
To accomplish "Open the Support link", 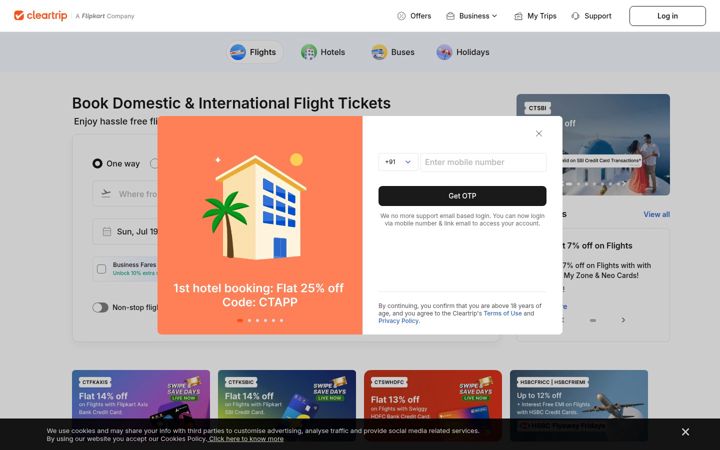I will tap(591, 16).
